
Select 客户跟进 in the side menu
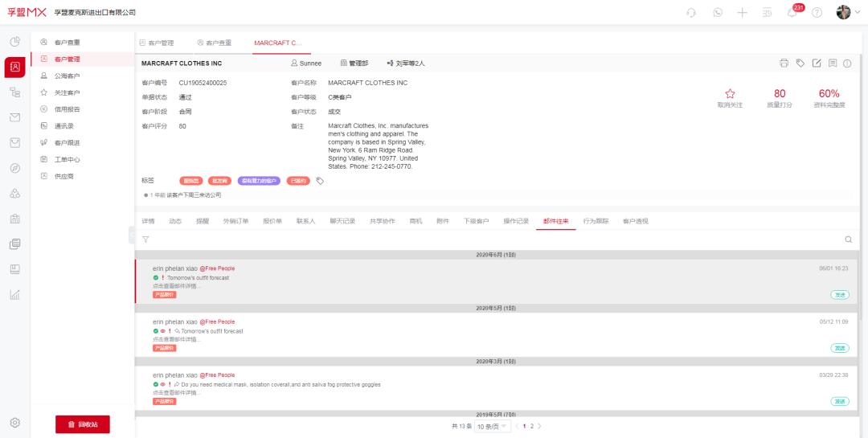(83, 143)
